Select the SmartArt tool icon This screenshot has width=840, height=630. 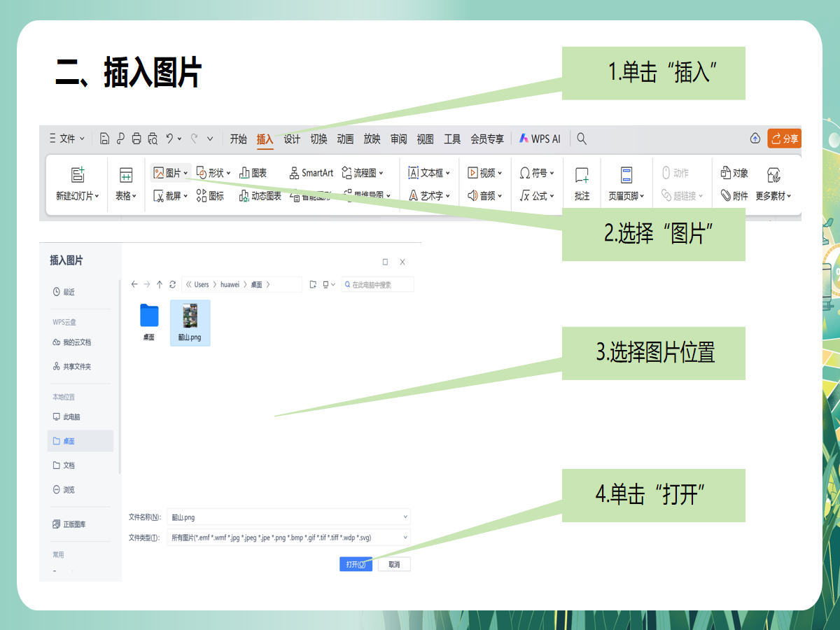(295, 173)
